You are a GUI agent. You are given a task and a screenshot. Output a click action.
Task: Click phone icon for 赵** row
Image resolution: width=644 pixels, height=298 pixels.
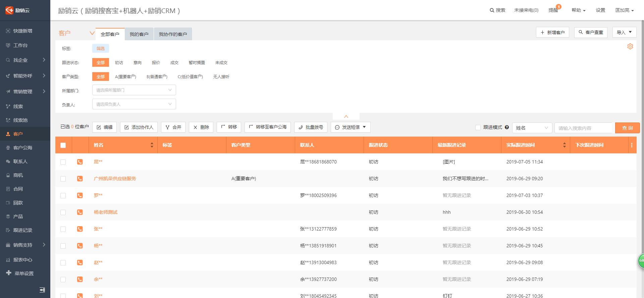[x=80, y=262]
